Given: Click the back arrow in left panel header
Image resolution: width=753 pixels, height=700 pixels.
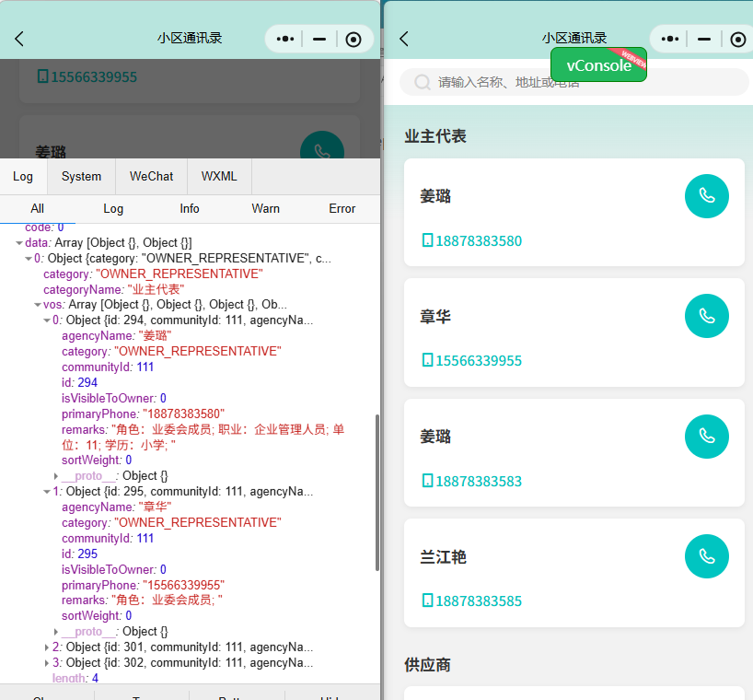Looking at the screenshot, I should pyautogui.click(x=19, y=39).
